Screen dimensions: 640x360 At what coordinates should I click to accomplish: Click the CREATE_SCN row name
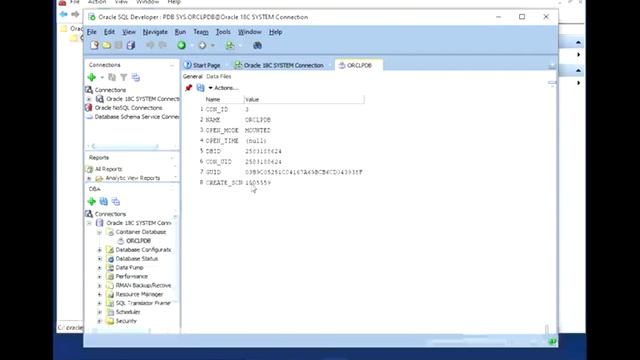pos(224,182)
